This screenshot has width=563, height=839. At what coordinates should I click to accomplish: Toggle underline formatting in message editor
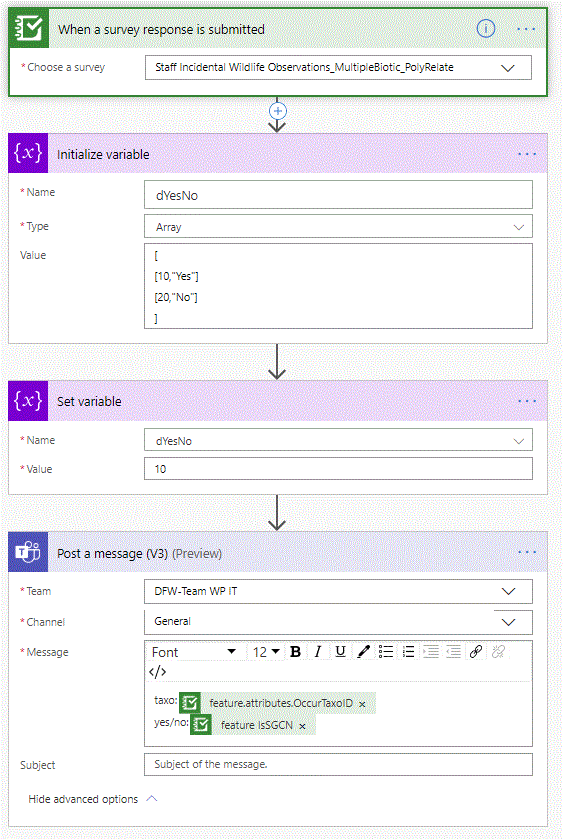coord(340,652)
